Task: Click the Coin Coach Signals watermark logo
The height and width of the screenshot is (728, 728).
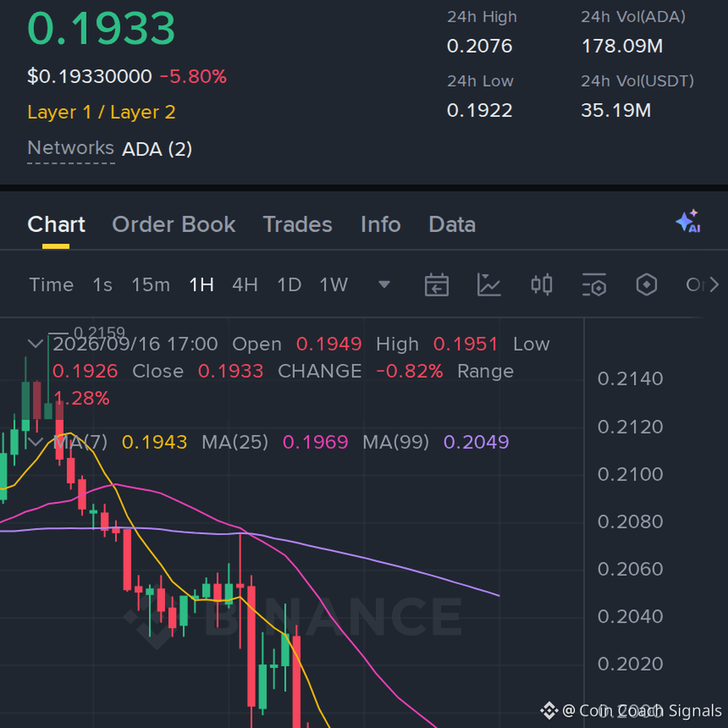Action: [x=549, y=710]
